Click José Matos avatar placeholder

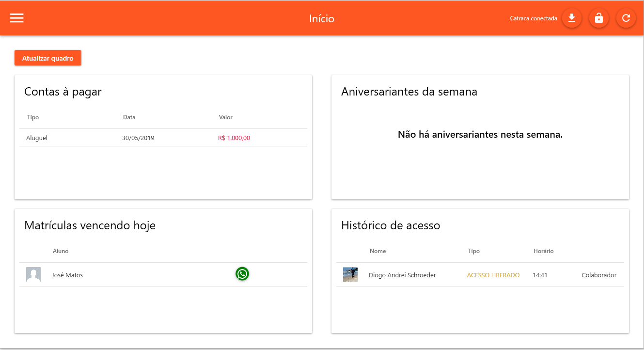[x=33, y=274]
